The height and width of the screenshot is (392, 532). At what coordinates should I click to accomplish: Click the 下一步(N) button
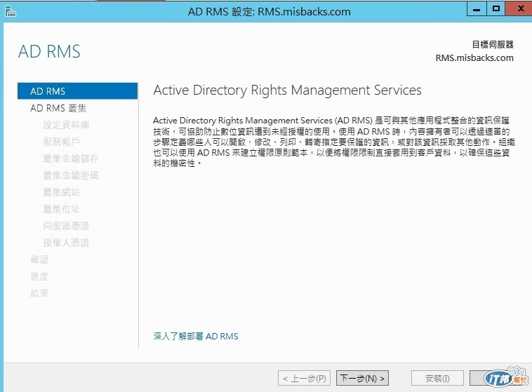pyautogui.click(x=362, y=378)
